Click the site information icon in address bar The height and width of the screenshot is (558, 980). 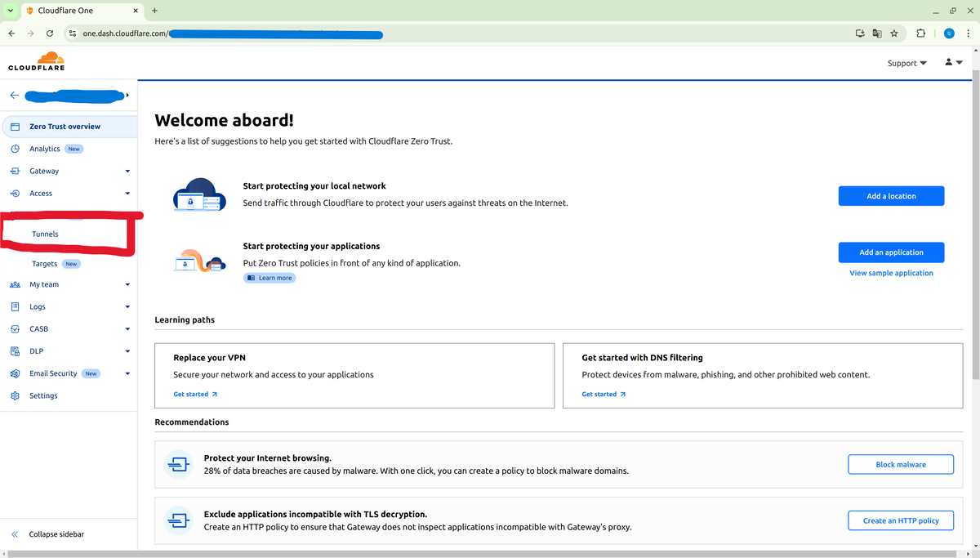72,33
